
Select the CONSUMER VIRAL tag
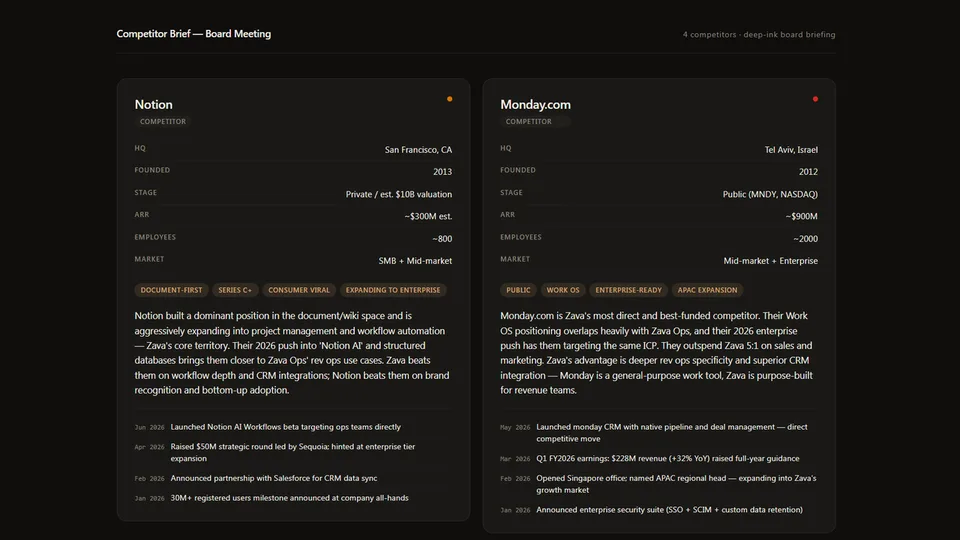(299, 290)
